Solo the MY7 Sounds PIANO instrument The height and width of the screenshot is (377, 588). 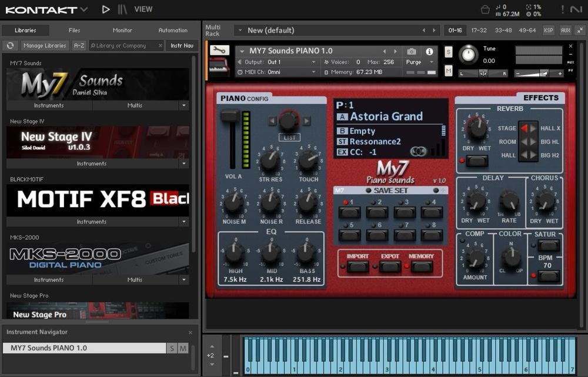[x=449, y=52]
